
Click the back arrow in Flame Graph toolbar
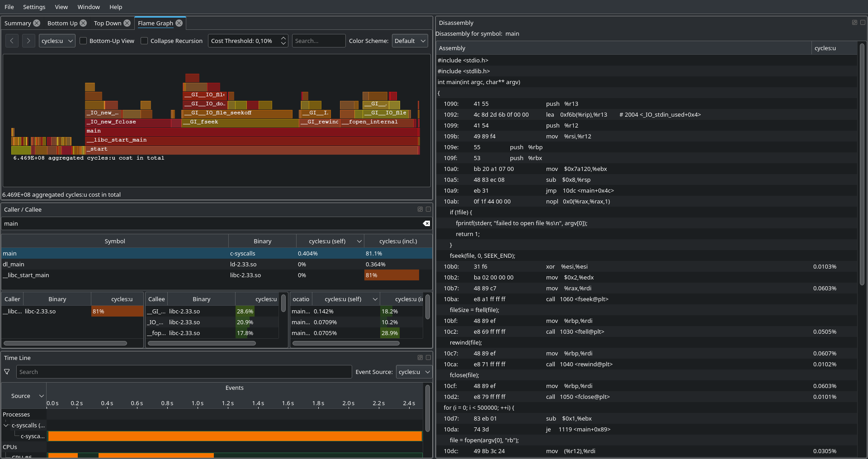(x=12, y=41)
